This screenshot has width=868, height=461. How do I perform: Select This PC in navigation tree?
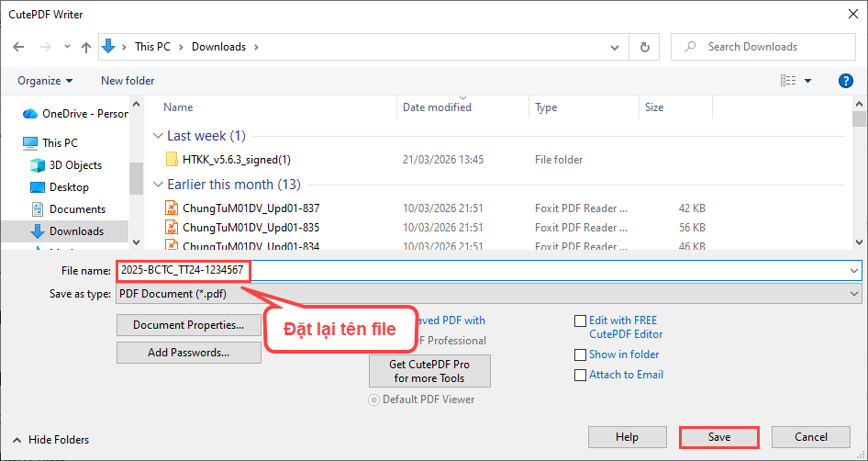tap(50, 143)
